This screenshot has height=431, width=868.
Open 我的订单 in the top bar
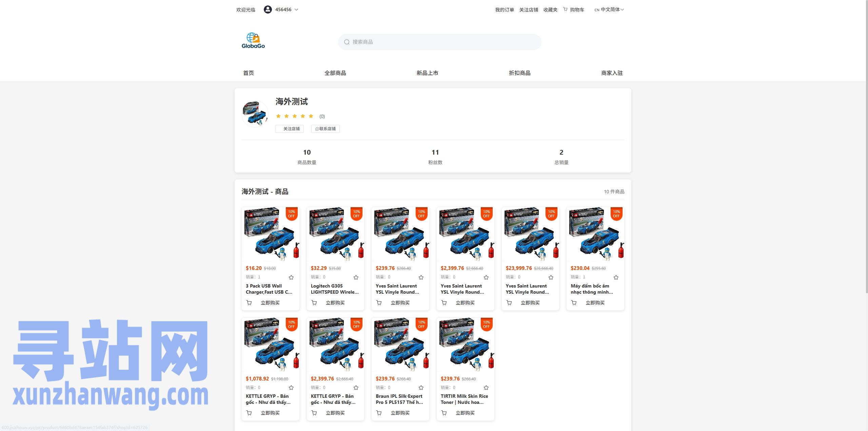tap(505, 10)
